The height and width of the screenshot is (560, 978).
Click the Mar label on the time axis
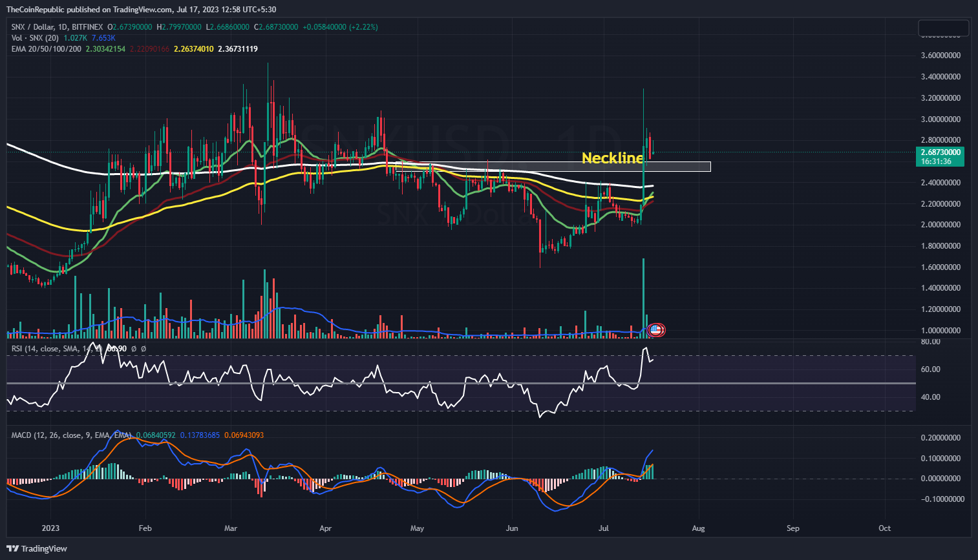pyautogui.click(x=231, y=528)
